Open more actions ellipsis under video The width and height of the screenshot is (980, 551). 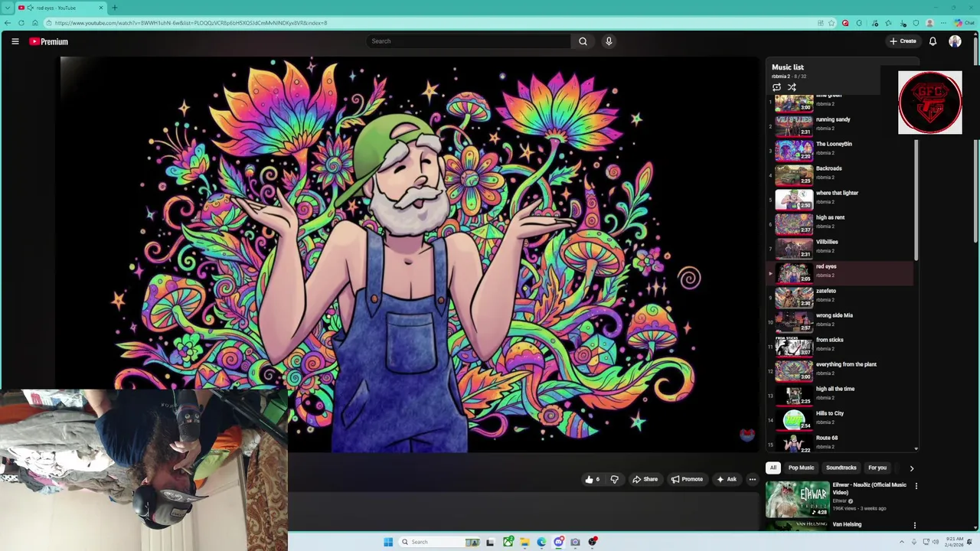pos(752,479)
